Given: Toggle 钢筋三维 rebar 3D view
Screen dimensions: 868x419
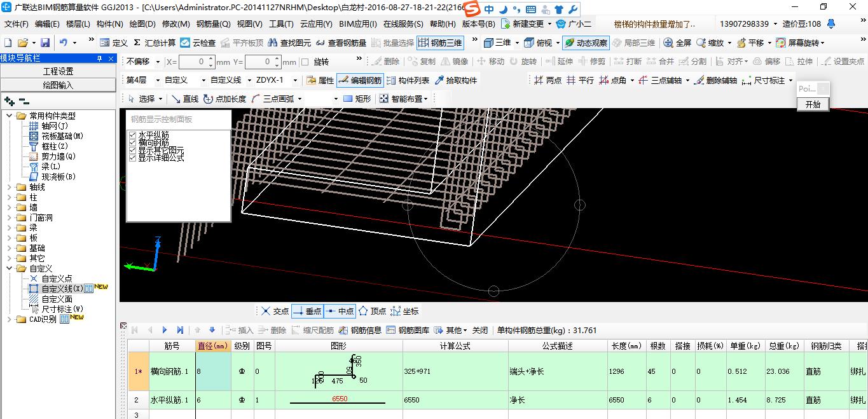Looking at the screenshot, I should pyautogui.click(x=440, y=43).
